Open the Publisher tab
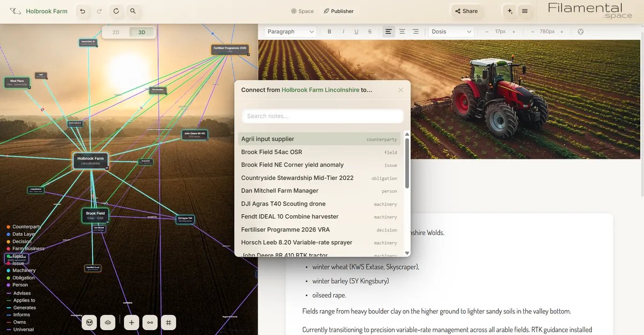The width and height of the screenshot is (644, 335). click(x=339, y=11)
